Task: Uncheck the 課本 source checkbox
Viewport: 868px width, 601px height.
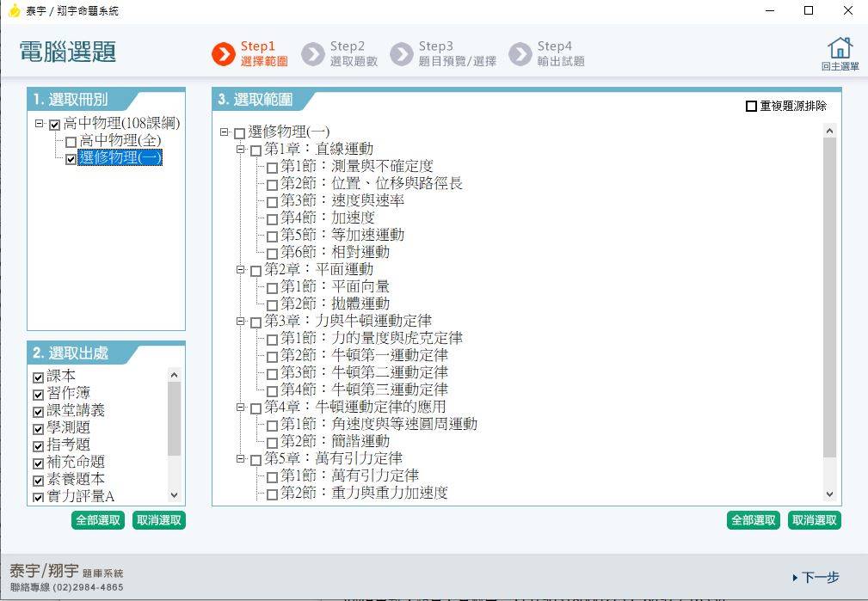Action: (38, 378)
